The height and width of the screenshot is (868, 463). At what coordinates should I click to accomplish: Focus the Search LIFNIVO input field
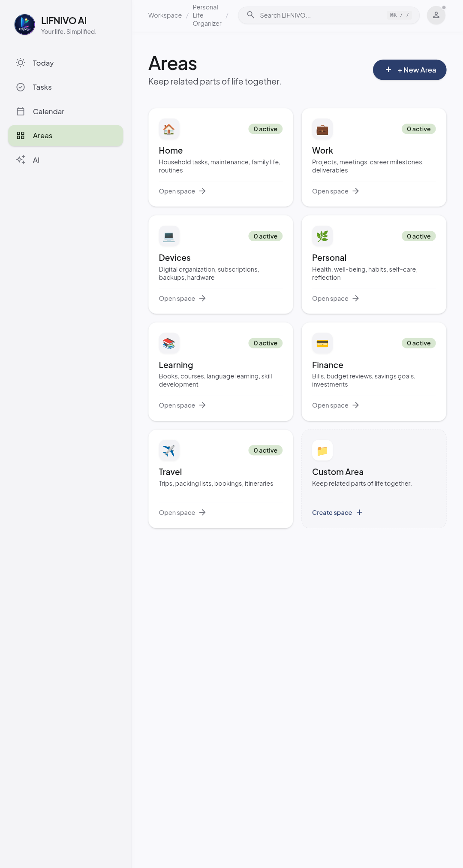coord(329,15)
